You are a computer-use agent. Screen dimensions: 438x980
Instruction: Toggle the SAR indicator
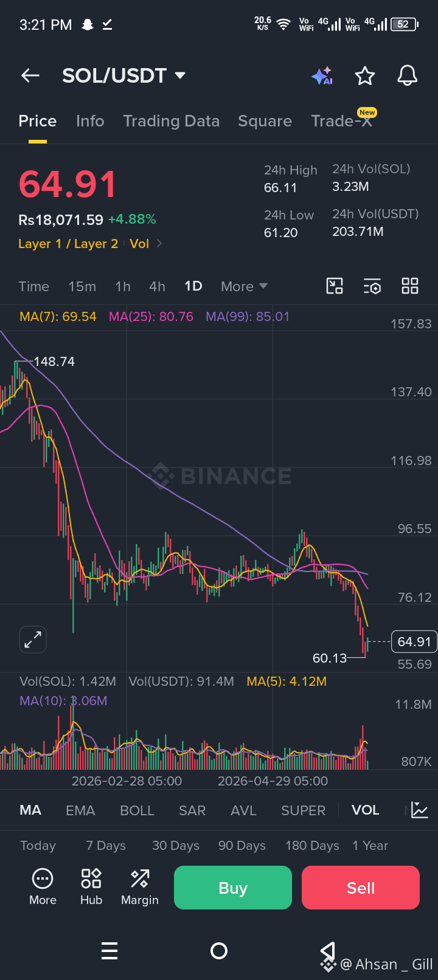click(192, 810)
